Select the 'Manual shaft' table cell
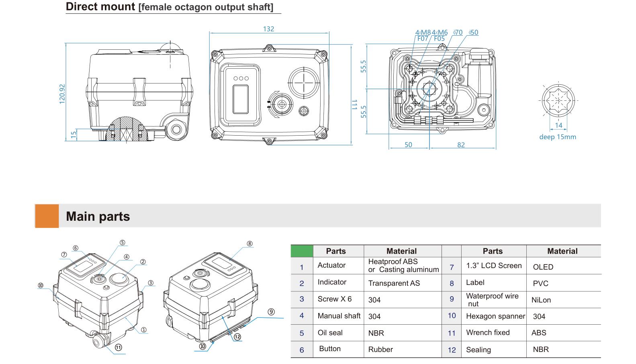Image resolution: width=636 pixels, height=364 pixels. [339, 316]
